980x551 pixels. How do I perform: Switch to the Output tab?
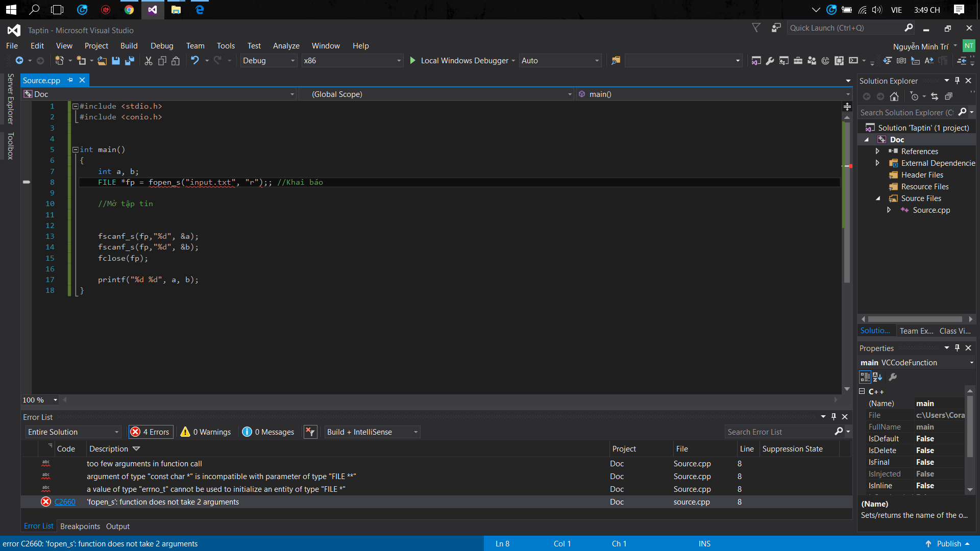pyautogui.click(x=118, y=527)
